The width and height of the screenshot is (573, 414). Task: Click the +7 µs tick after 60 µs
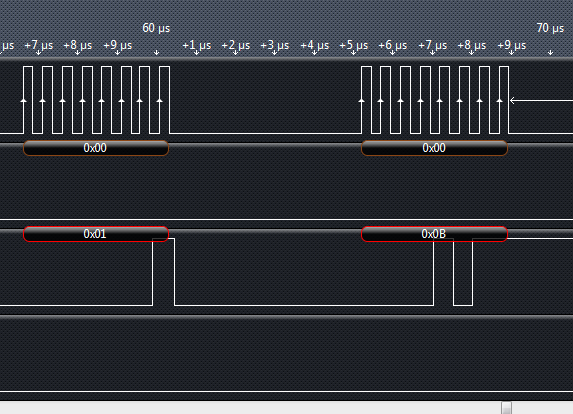(x=432, y=46)
